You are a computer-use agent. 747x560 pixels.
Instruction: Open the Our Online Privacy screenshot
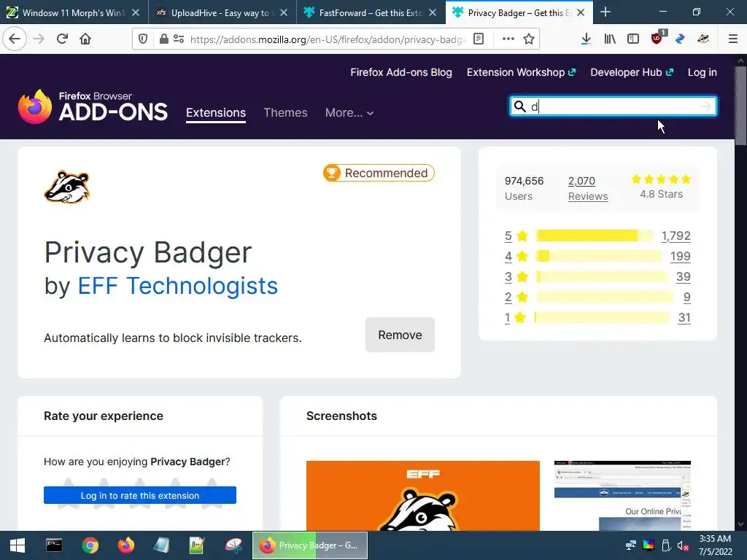click(623, 496)
